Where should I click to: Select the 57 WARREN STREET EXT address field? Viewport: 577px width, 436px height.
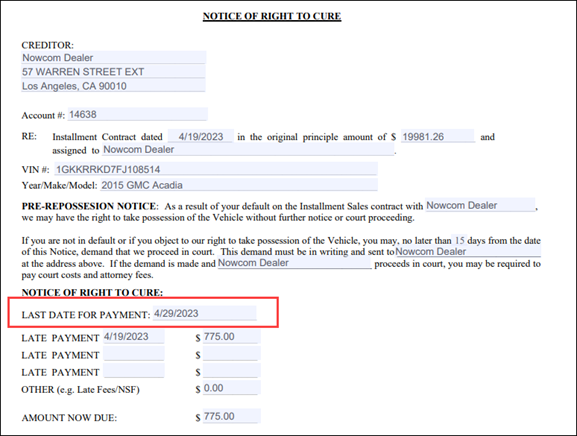pyautogui.click(x=113, y=72)
